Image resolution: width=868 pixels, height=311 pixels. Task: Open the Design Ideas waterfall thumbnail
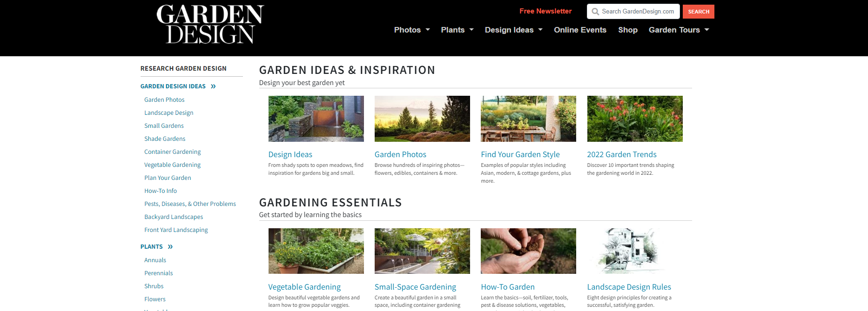coord(316,119)
